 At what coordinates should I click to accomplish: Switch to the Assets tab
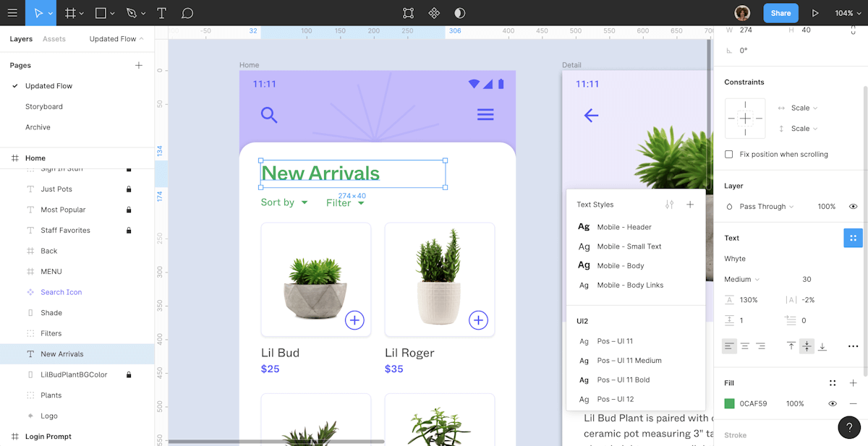click(x=56, y=38)
